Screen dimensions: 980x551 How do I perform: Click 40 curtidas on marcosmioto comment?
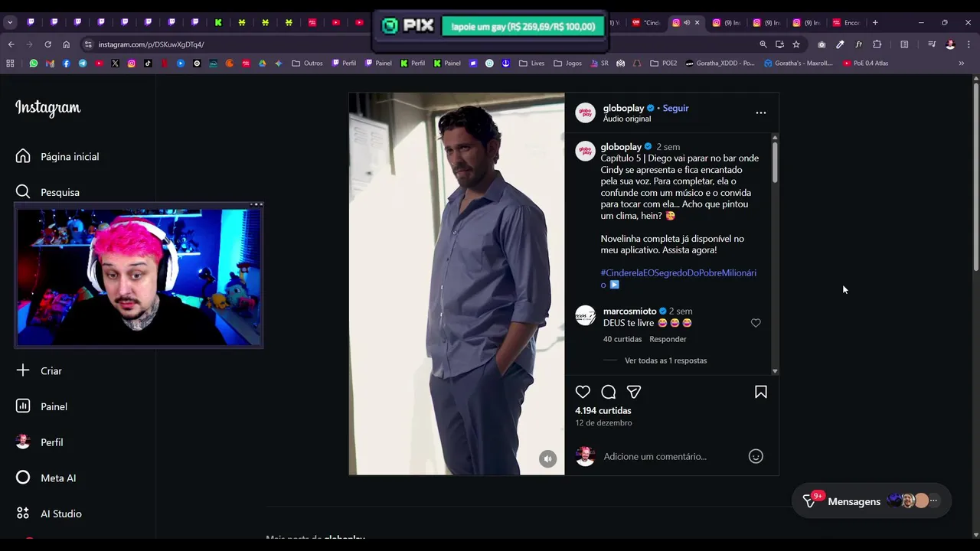[x=622, y=339]
